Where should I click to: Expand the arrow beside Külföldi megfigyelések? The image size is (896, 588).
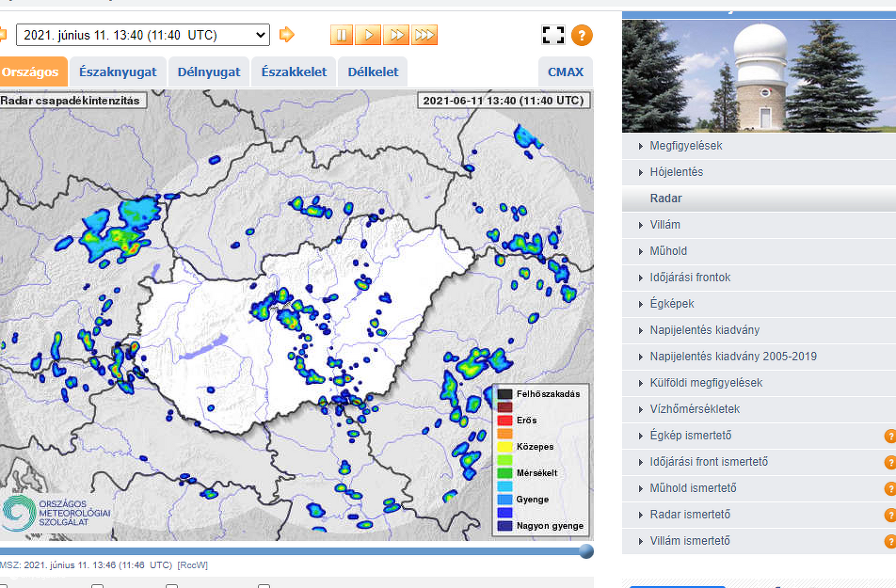coord(641,384)
